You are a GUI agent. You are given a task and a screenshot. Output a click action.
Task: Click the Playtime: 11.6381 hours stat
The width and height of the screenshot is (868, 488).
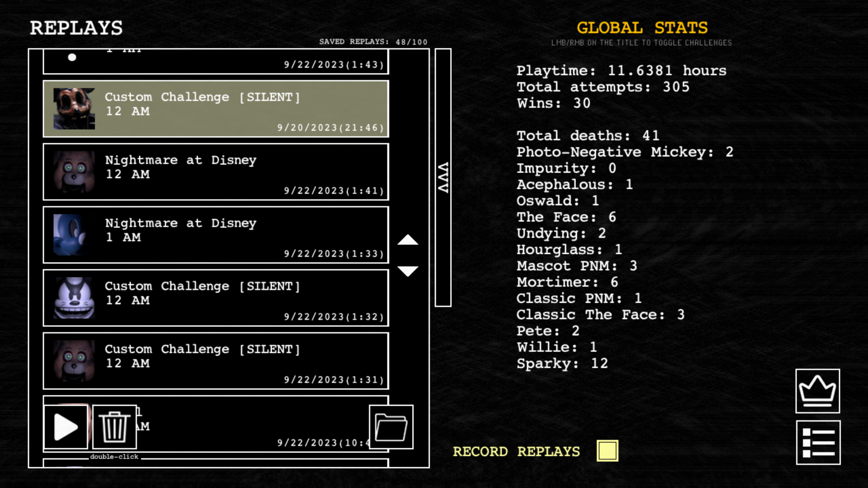[x=622, y=71]
